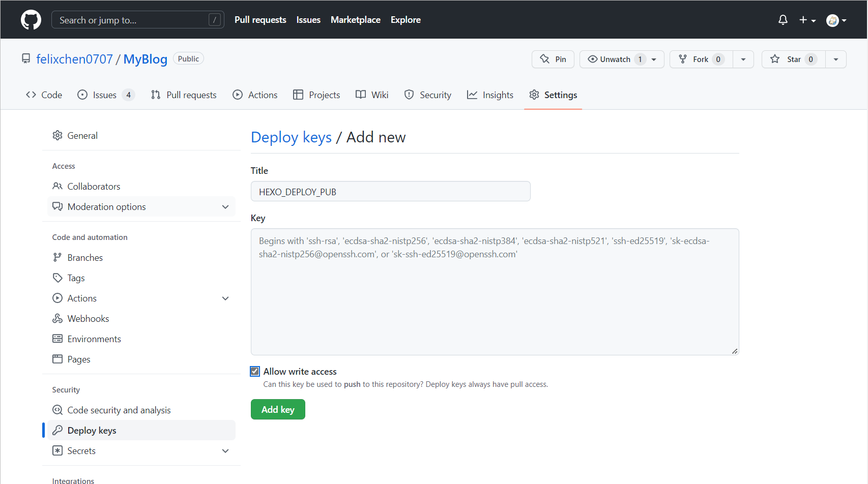Star the MyBlog repository
Viewport: 868px width, 484px height.
[x=793, y=59]
